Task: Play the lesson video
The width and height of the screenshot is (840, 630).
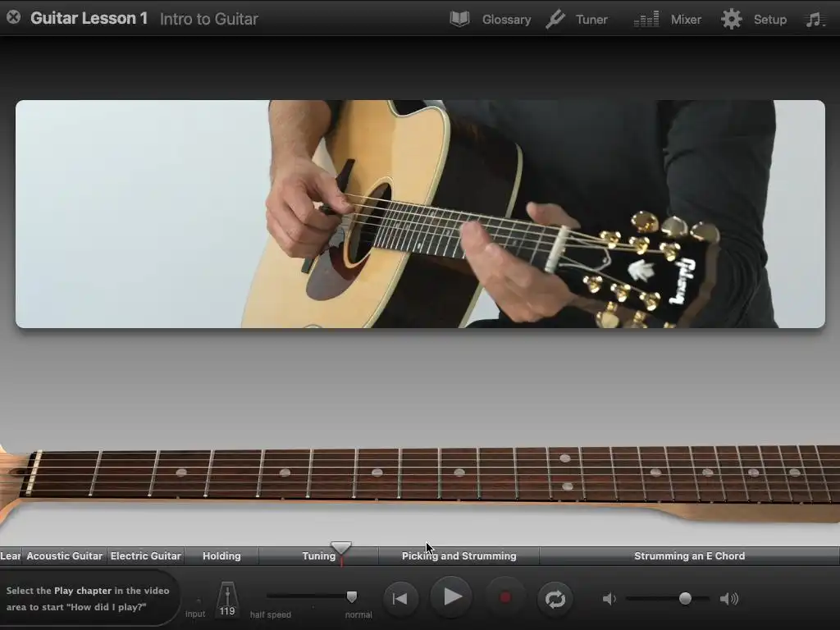Action: [452, 597]
